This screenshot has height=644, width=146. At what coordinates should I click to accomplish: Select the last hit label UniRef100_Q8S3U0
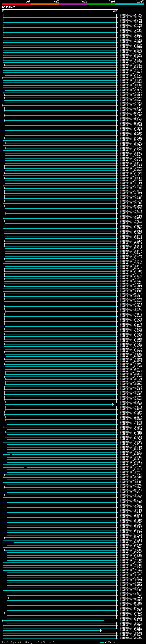[x=131, y=638]
